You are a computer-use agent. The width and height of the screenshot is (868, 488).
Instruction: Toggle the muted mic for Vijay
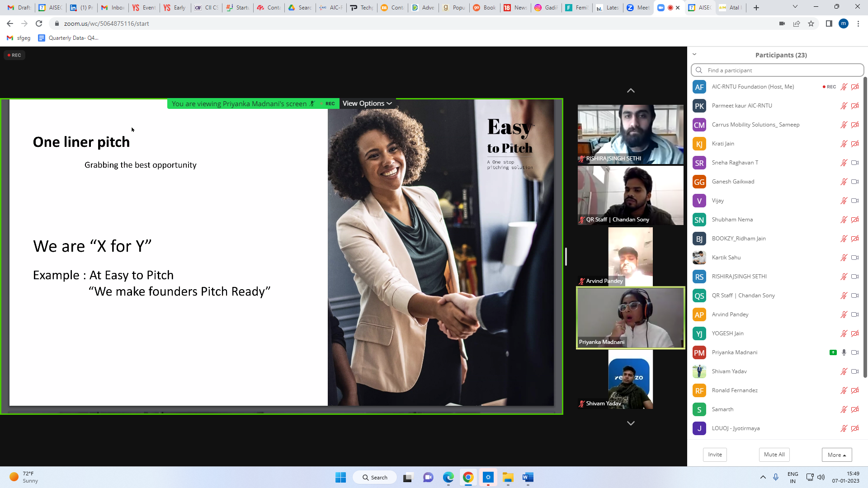tap(844, 201)
